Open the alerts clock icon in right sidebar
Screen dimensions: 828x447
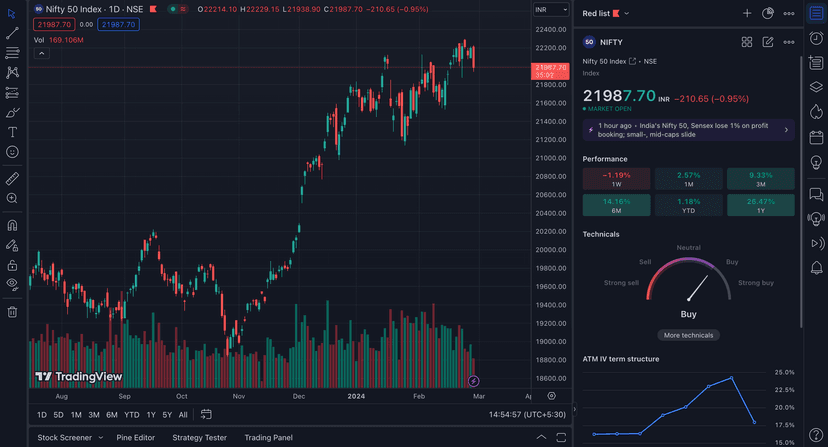click(816, 34)
